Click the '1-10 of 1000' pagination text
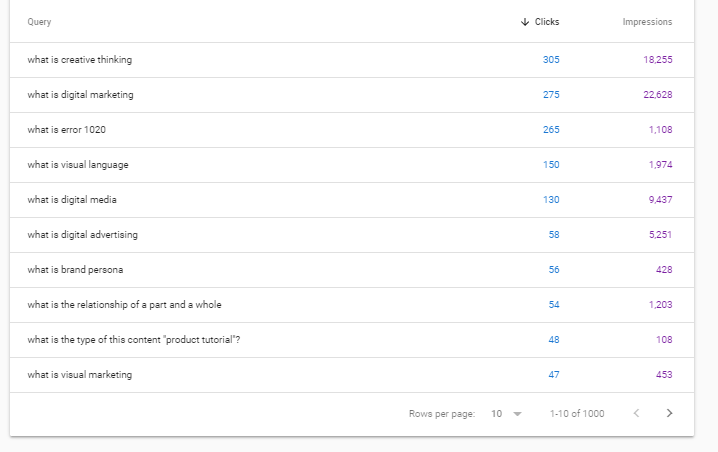Screen dimensions: 718x452 [x=577, y=413]
